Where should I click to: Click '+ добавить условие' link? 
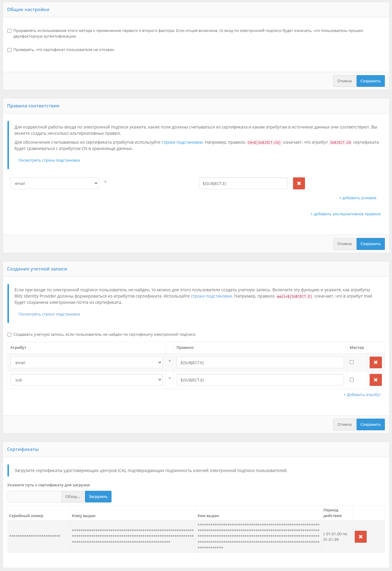click(x=357, y=198)
